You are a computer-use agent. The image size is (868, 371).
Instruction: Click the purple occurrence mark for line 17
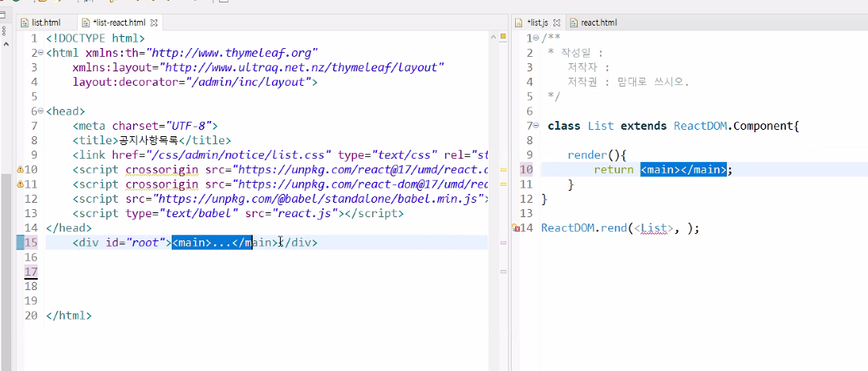(x=503, y=272)
